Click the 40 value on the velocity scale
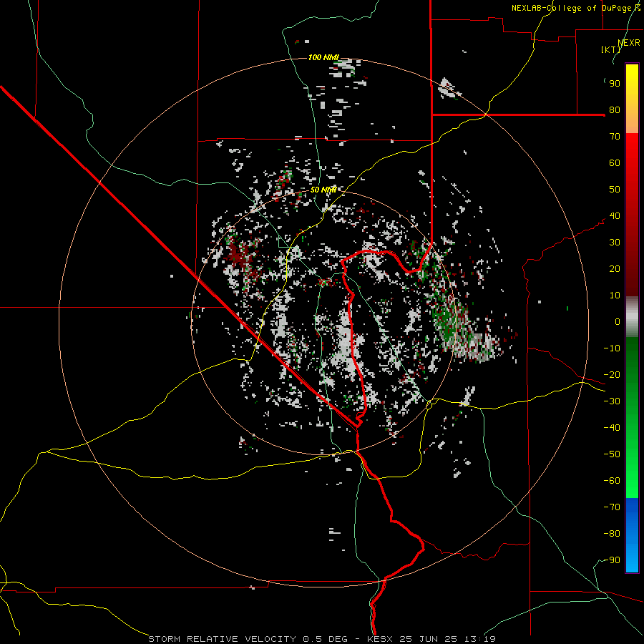Viewport: 644px width, 644px height. pos(615,216)
